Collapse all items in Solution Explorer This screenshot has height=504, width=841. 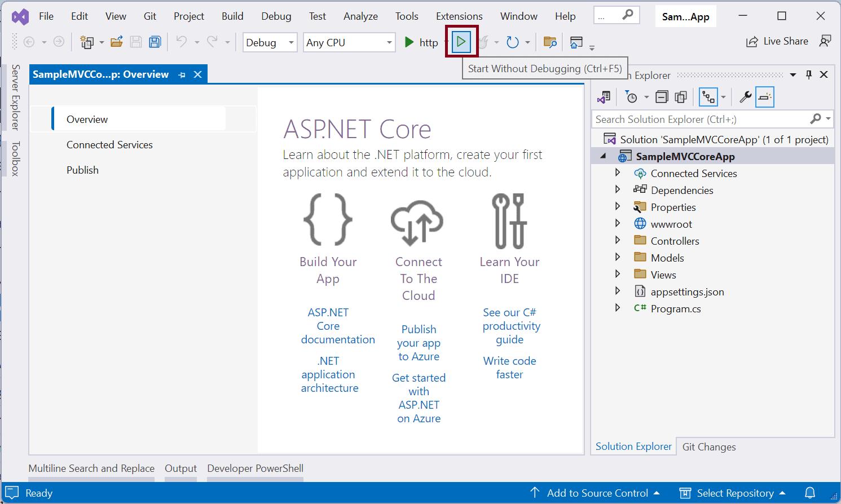[661, 96]
